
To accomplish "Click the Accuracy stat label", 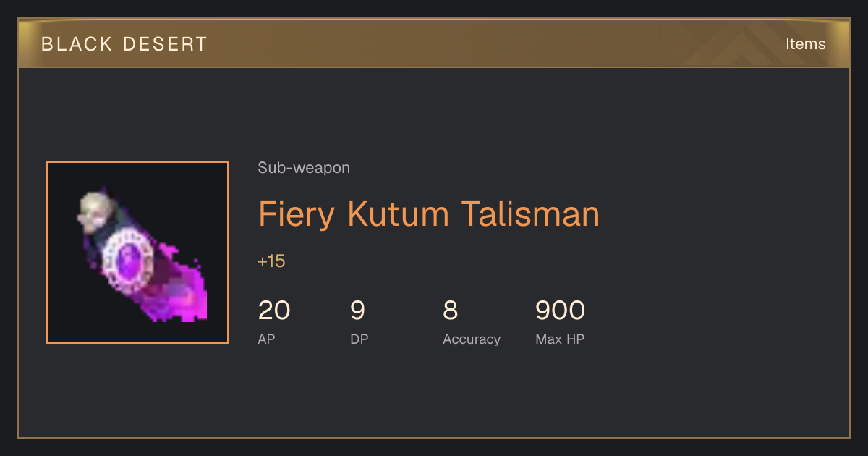I will tap(472, 339).
